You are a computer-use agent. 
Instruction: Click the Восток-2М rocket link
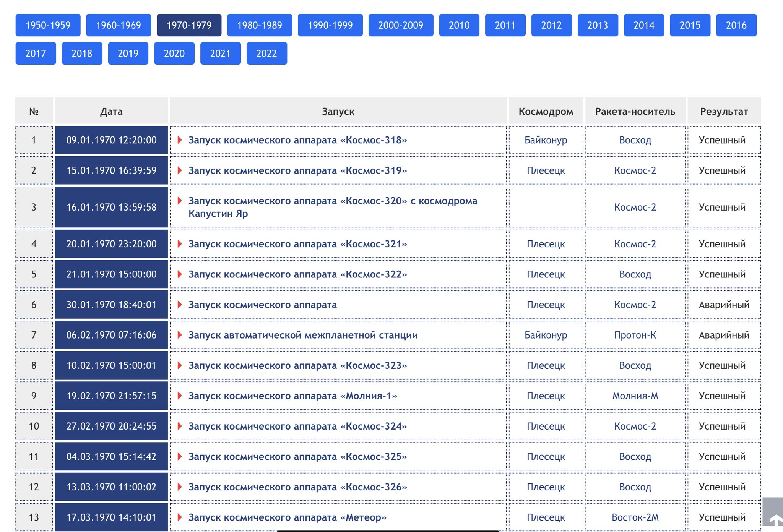click(x=635, y=517)
